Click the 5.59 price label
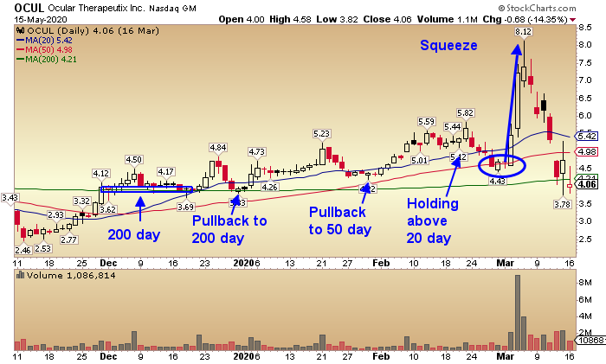Screen dimensions: 606x364 (x=426, y=122)
